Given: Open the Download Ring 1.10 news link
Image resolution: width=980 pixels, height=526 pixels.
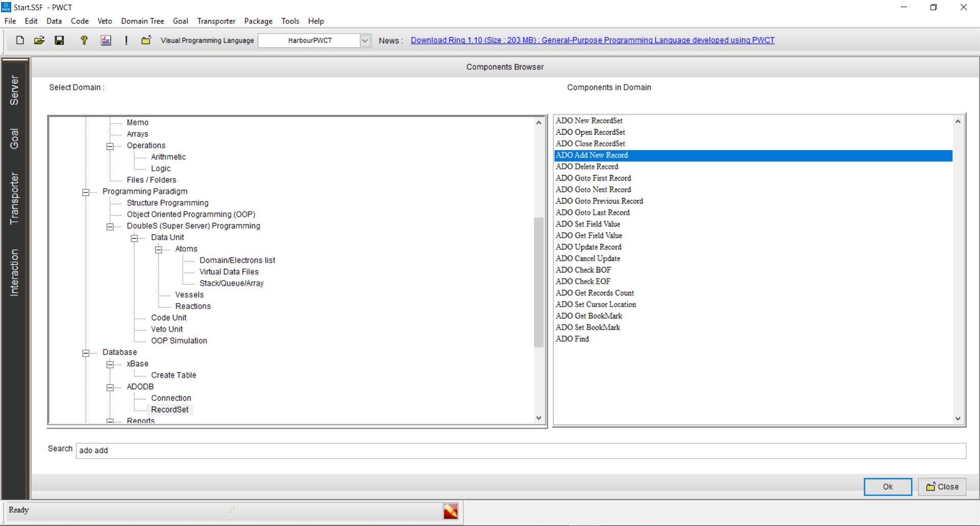Looking at the screenshot, I should pos(593,40).
